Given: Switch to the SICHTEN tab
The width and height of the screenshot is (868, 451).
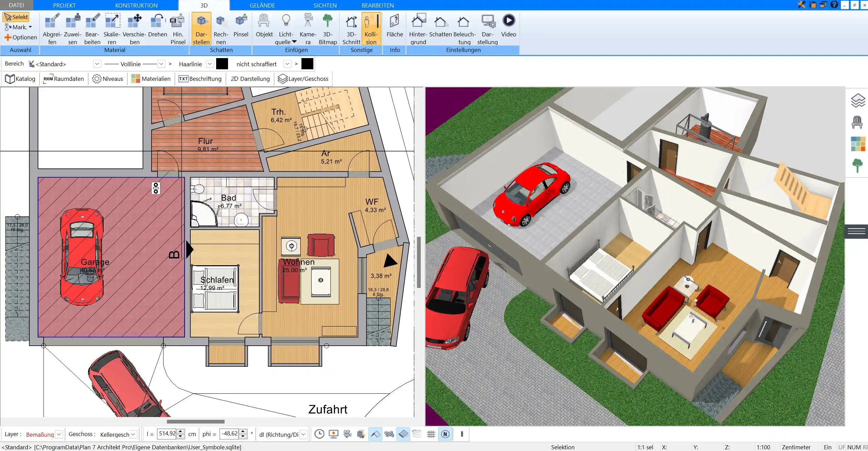Looking at the screenshot, I should pyautogui.click(x=325, y=5).
